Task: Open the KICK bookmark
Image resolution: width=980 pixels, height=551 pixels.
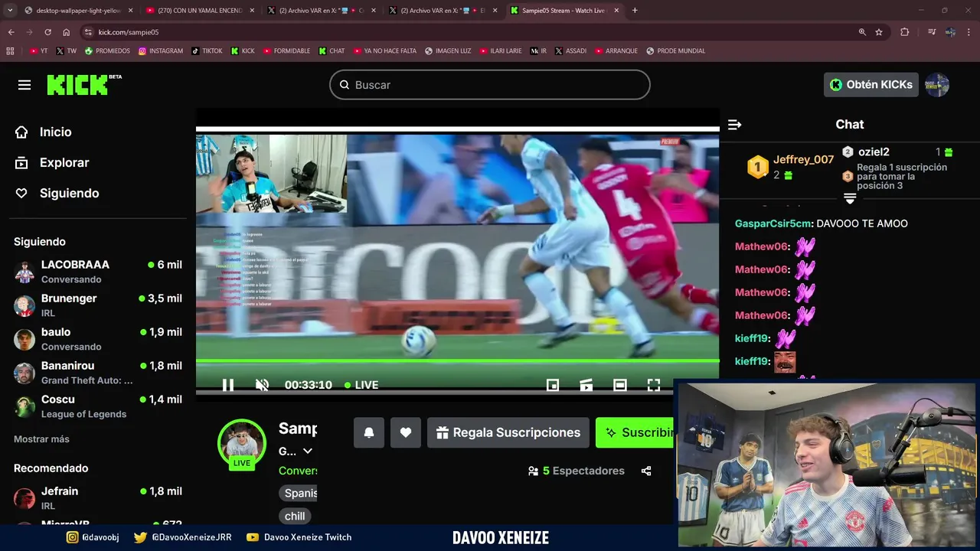Action: (243, 51)
